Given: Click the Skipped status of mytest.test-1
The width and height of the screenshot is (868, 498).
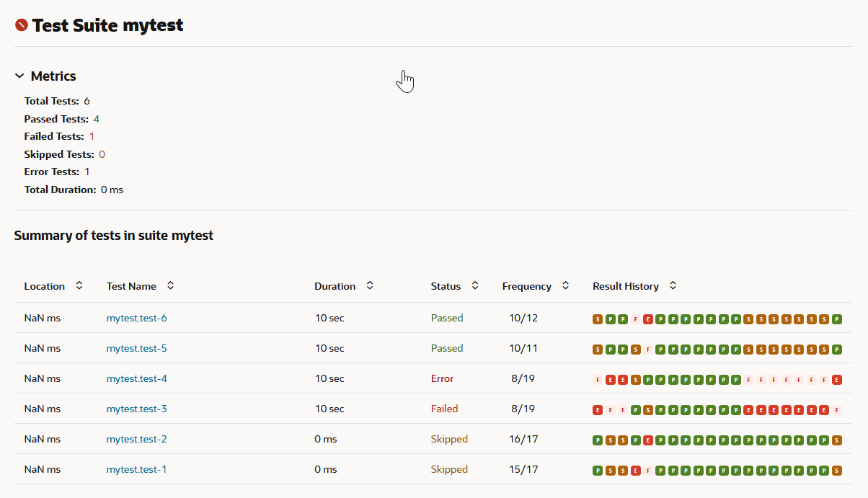Looking at the screenshot, I should [449, 469].
